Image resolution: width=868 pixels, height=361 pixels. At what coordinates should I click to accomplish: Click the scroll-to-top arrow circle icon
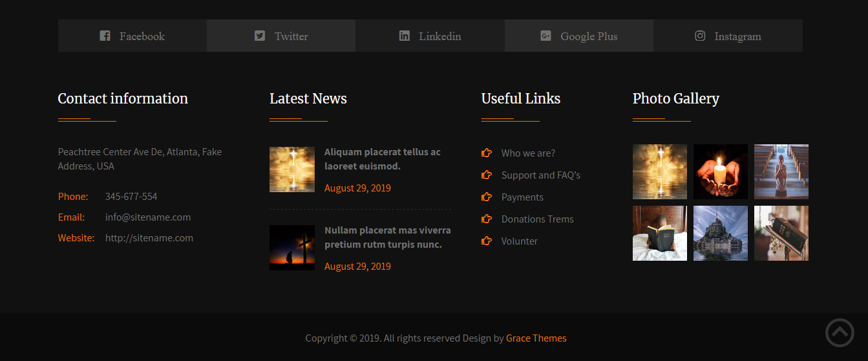click(x=840, y=333)
